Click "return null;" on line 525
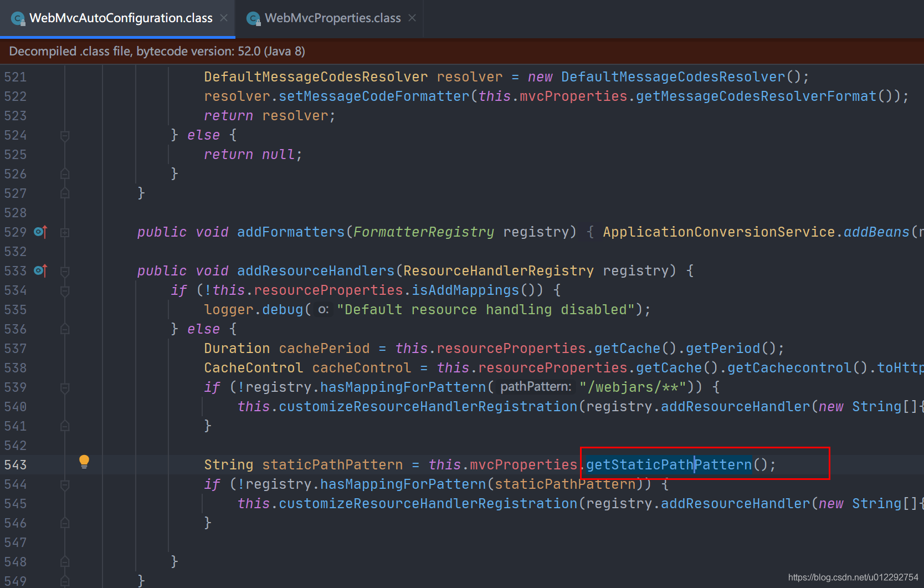 click(x=253, y=154)
